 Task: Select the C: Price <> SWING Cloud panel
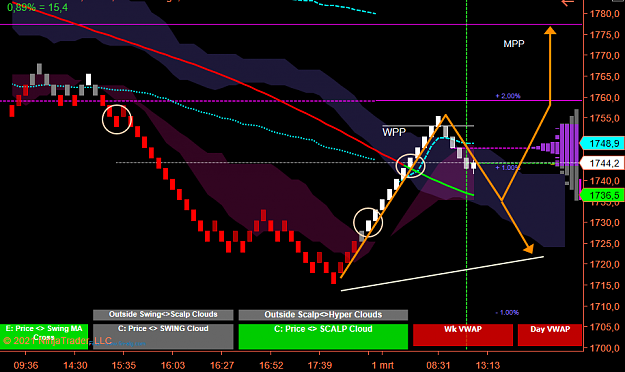click(x=163, y=337)
